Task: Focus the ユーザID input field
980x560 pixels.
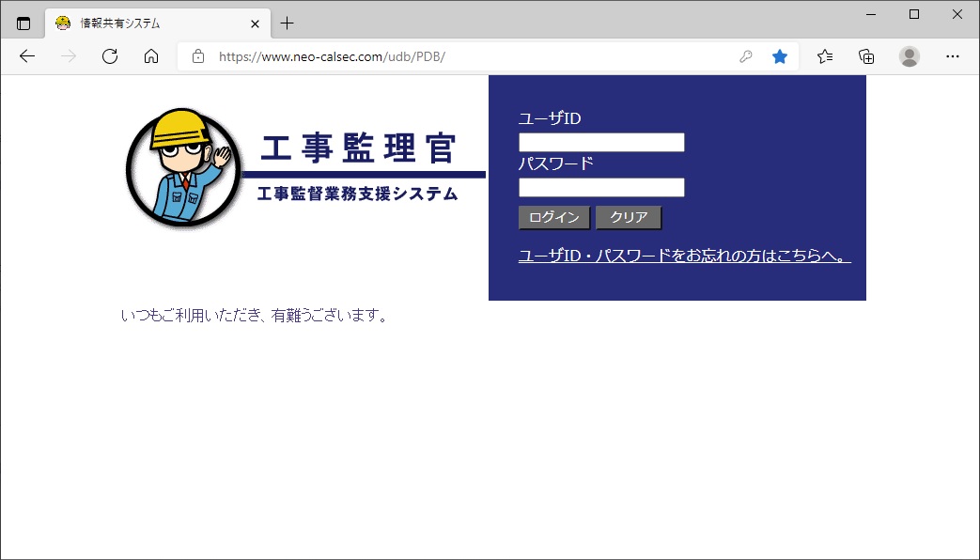Action: click(601, 142)
